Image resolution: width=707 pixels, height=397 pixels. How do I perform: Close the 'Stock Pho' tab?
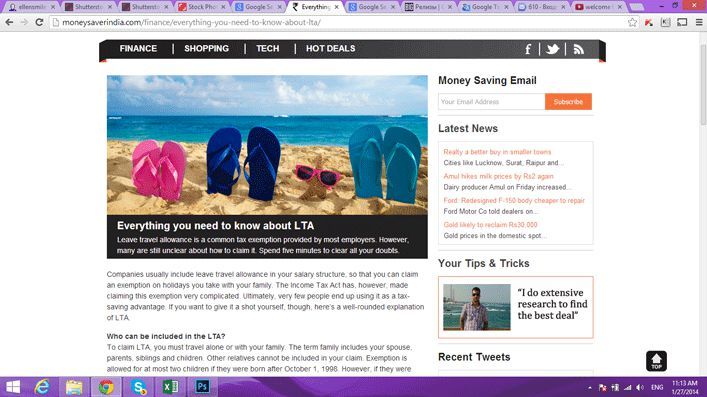[x=223, y=7]
